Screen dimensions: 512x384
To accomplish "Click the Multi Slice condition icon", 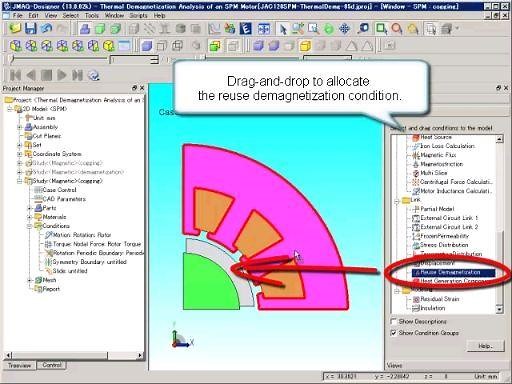I will click(416, 173).
